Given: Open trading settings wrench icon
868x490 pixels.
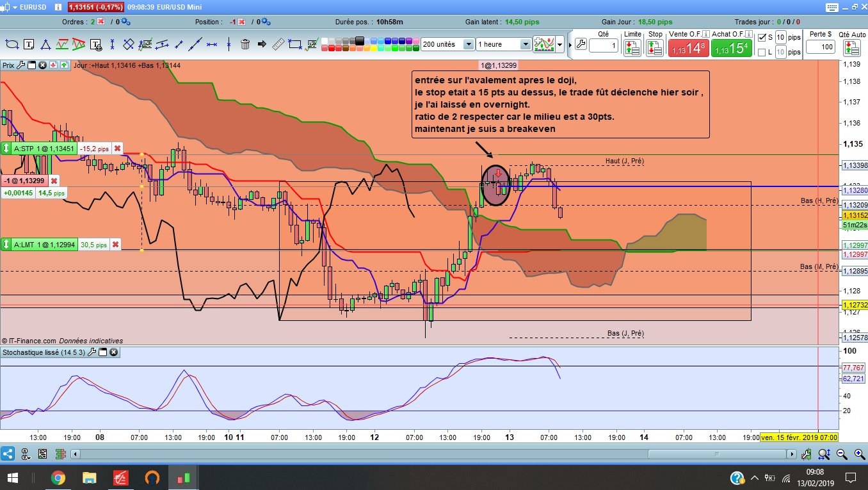Looking at the screenshot, I should coord(581,44).
